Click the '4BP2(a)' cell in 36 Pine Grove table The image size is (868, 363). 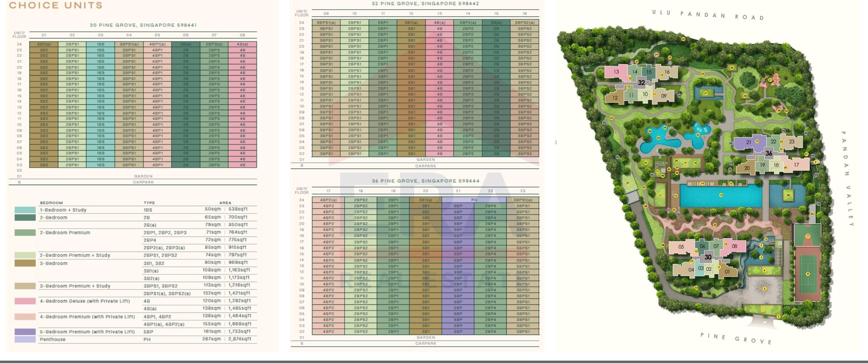pyautogui.click(x=328, y=200)
